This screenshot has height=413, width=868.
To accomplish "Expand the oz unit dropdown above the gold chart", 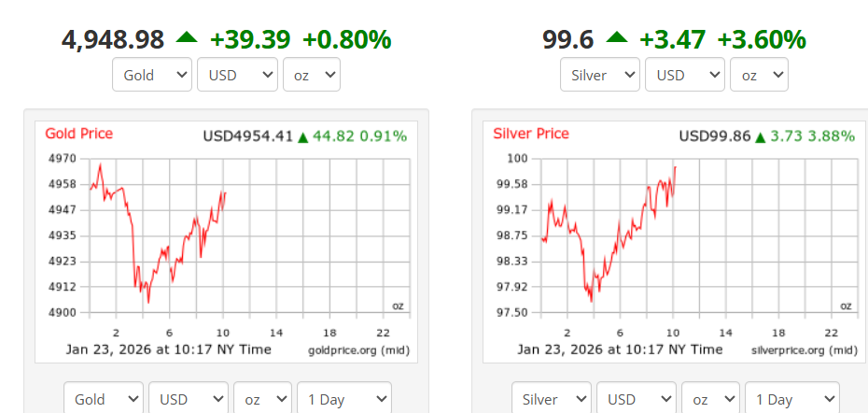I will tap(311, 75).
